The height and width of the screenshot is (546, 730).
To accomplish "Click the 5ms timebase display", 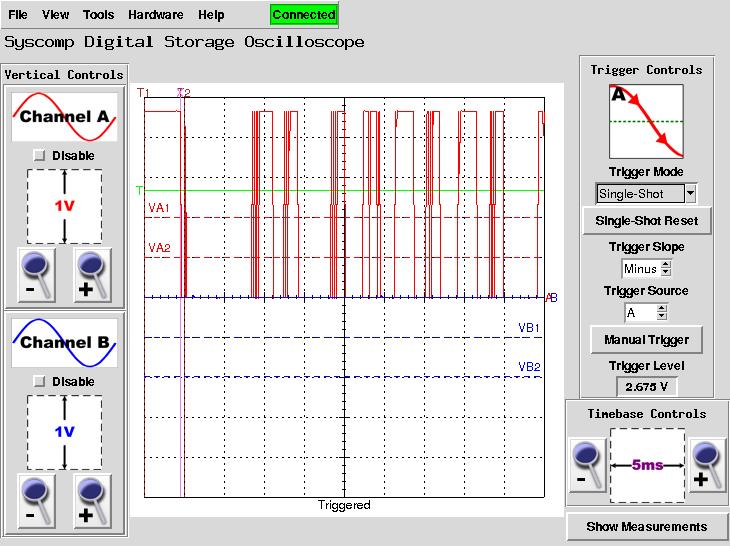I will point(648,465).
